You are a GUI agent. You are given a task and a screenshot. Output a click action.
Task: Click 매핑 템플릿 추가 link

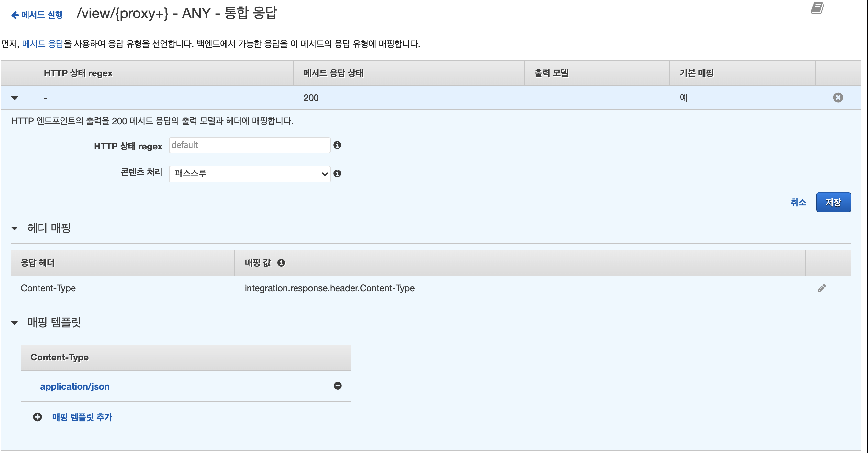pos(82,417)
